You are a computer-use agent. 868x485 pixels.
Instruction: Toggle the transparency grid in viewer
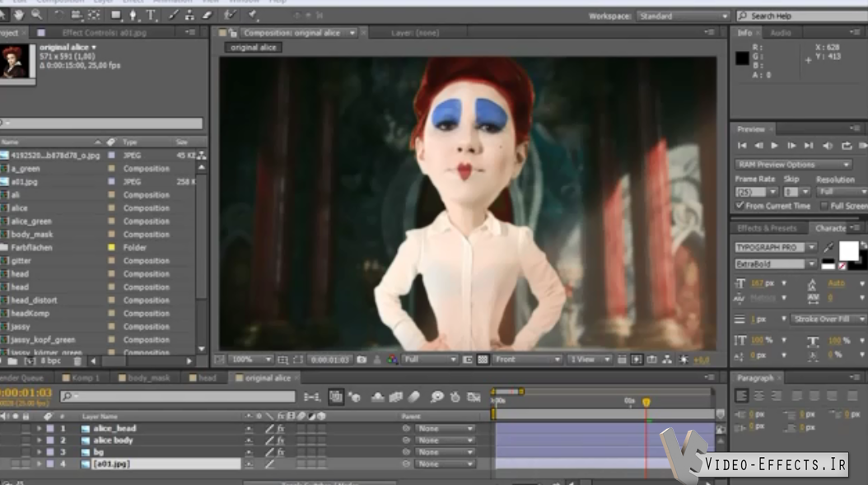(x=483, y=360)
